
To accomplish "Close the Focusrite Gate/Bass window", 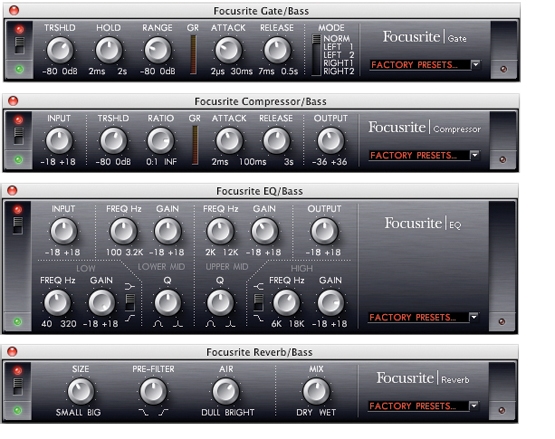I will pyautogui.click(x=14, y=10).
